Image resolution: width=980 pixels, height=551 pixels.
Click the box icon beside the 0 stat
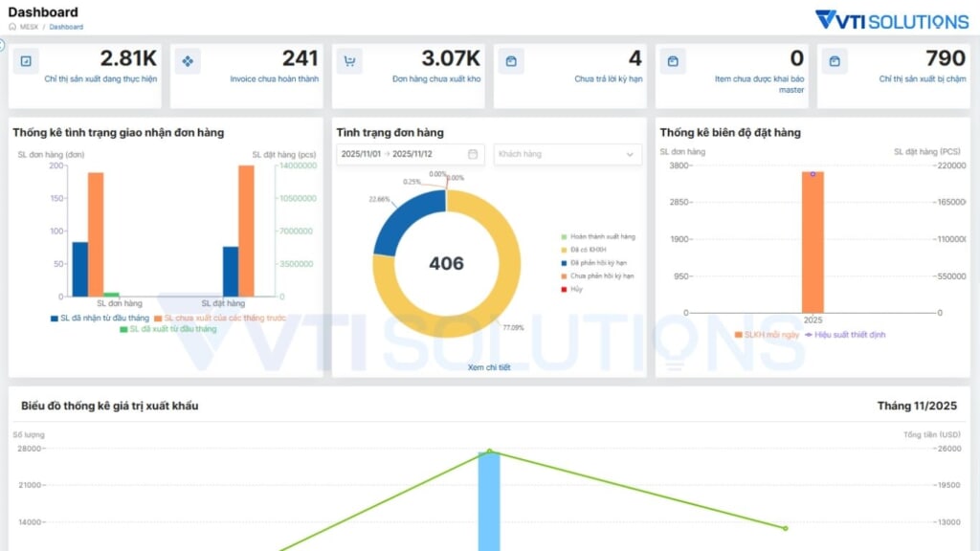[673, 61]
